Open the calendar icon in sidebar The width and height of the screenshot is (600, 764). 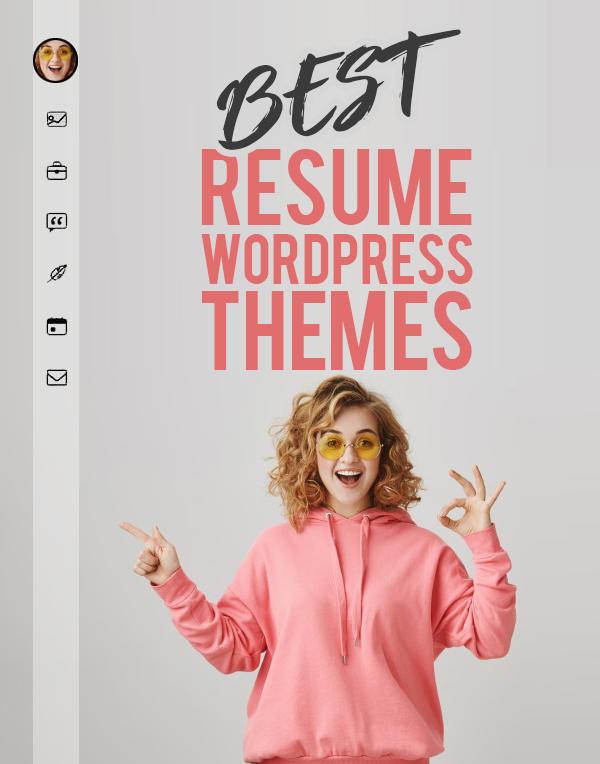(x=57, y=326)
